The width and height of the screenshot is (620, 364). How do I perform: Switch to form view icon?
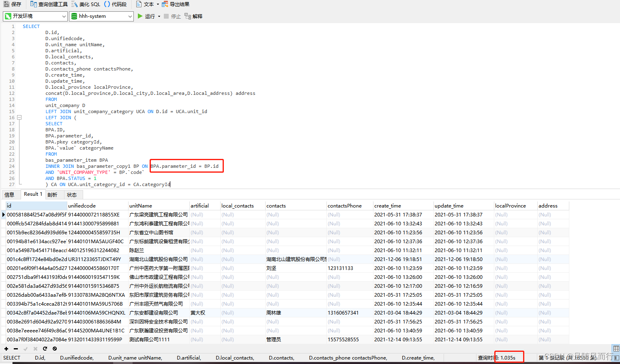point(617,358)
